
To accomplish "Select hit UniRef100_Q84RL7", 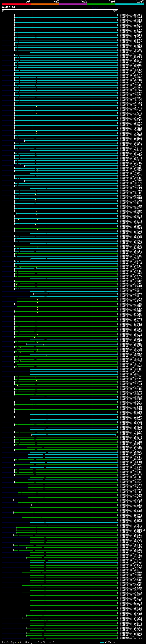I will point(131,309).
